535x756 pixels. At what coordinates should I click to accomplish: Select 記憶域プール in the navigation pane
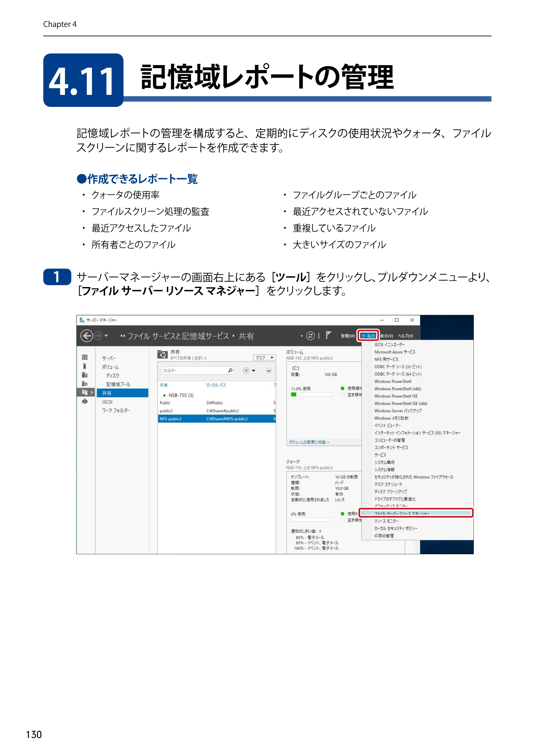(x=118, y=384)
